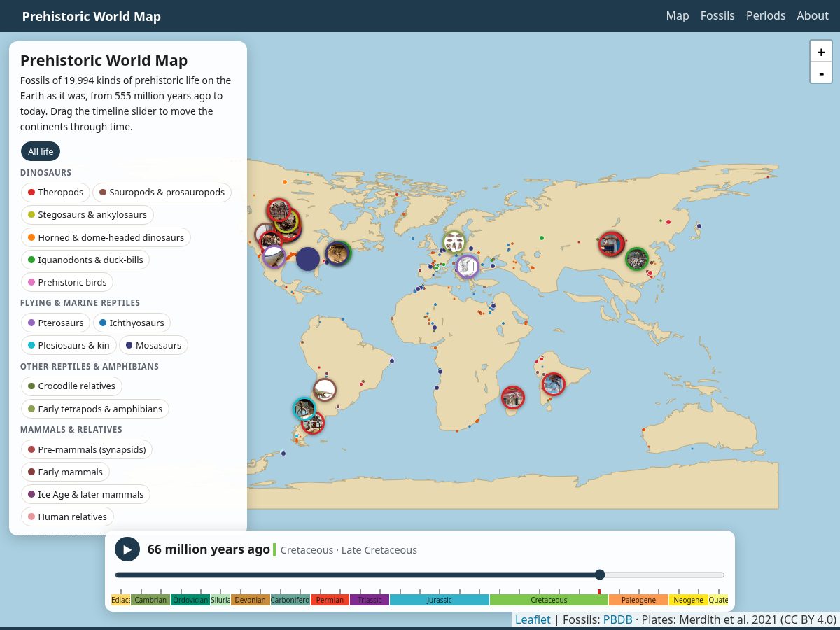840x630 pixels.
Task: Filter by Early mammals
Action: coord(65,472)
